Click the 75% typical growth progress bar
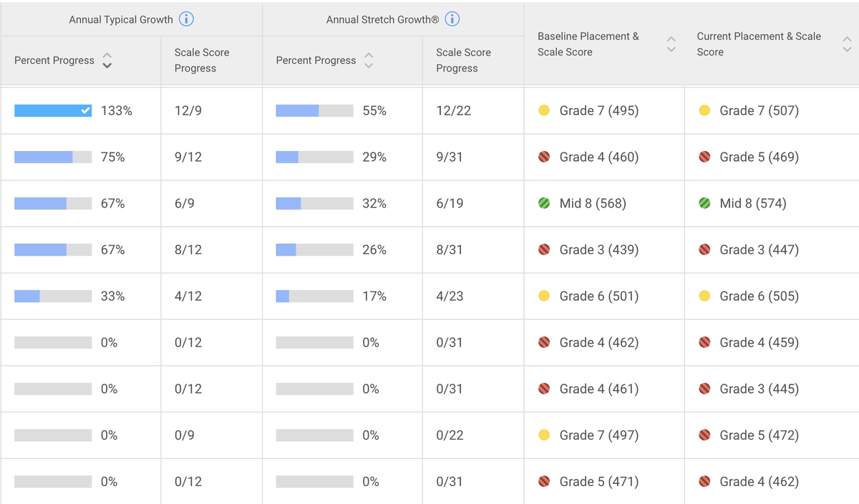Image resolution: width=859 pixels, height=504 pixels. pos(53,157)
